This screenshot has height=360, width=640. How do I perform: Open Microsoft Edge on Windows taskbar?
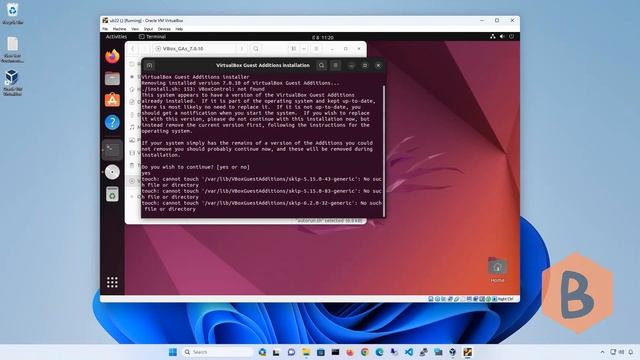[379, 352]
